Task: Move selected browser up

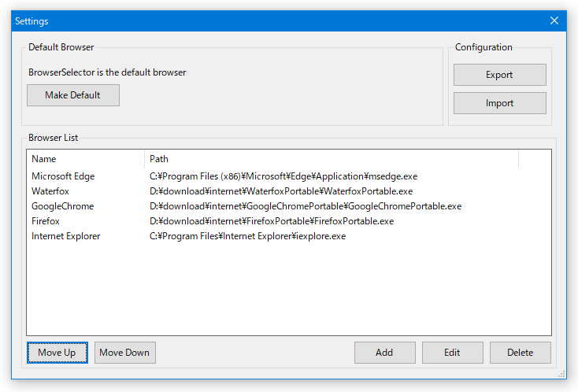Action: pos(57,353)
